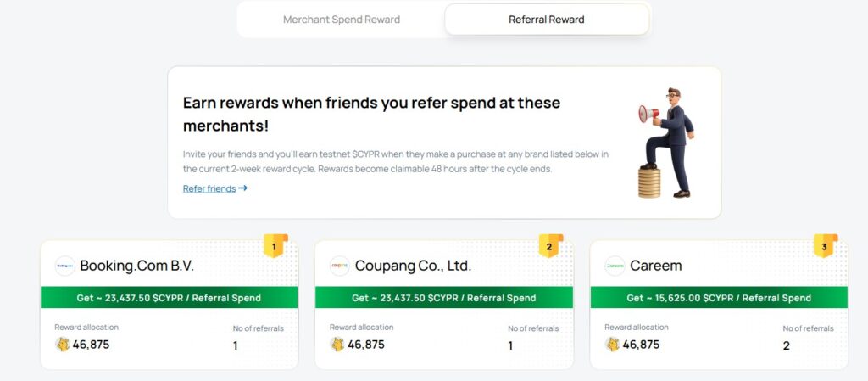Click the Careem logo icon
This screenshot has height=381, width=868.
click(615, 266)
